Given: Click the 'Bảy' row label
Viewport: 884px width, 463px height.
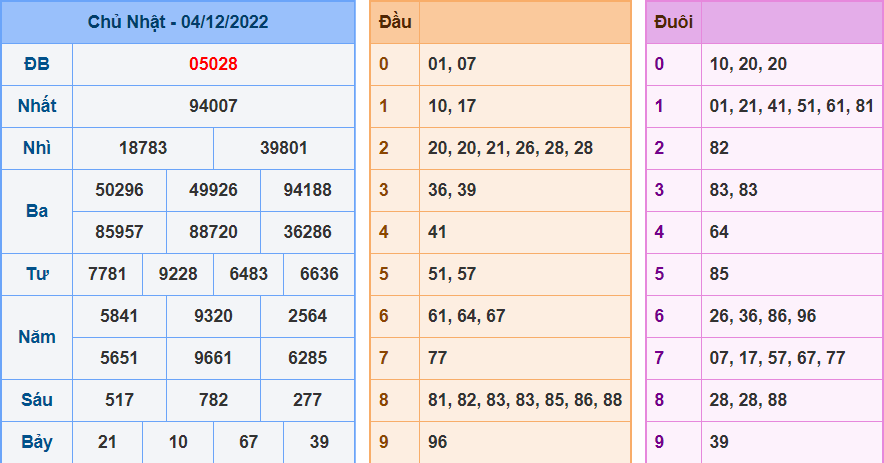Looking at the screenshot, I should (37, 442).
